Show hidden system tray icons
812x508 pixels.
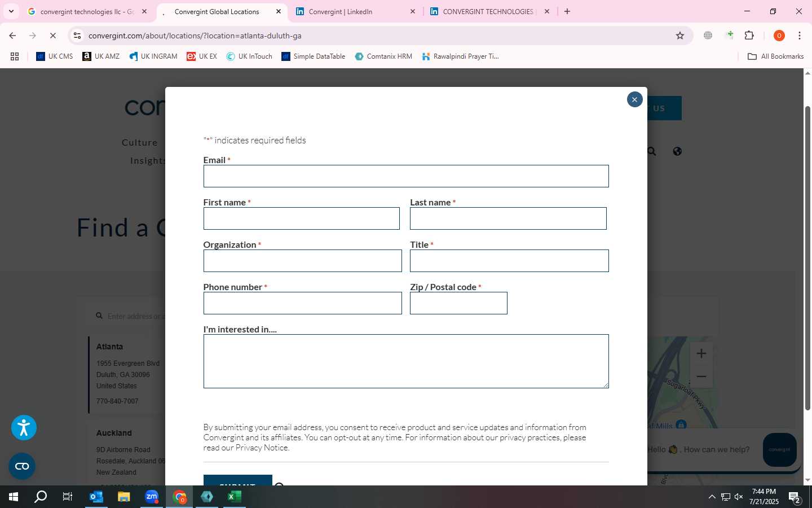pyautogui.click(x=712, y=497)
